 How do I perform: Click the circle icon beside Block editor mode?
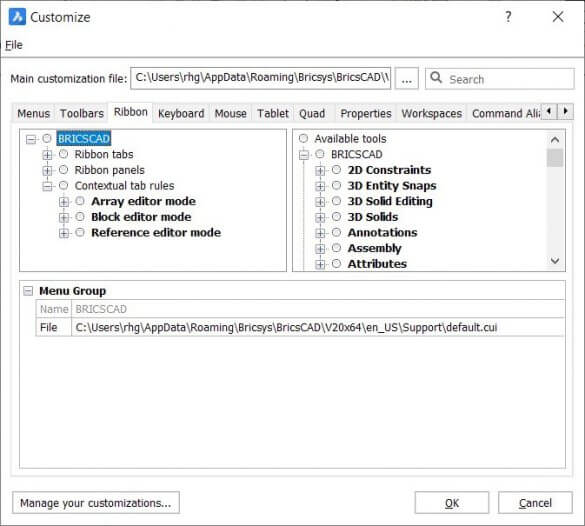[80, 217]
